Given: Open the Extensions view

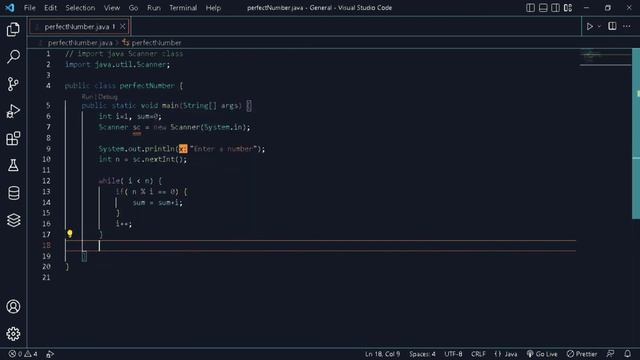Looking at the screenshot, I should tap(13, 138).
